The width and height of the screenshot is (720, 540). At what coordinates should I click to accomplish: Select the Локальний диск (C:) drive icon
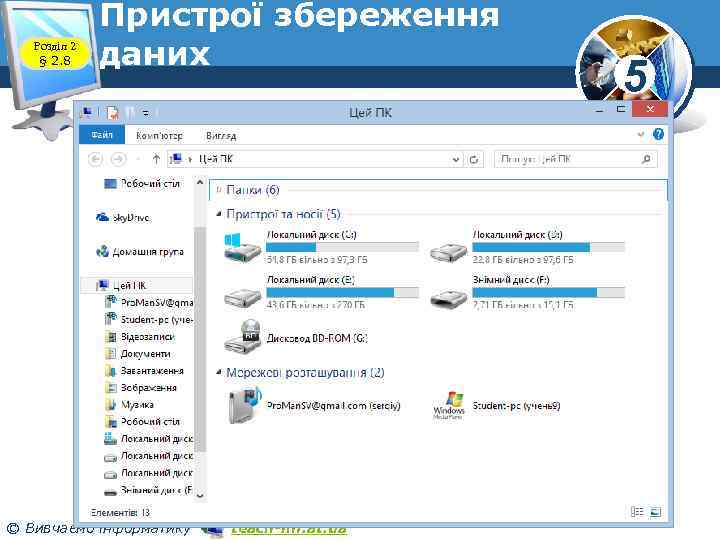coord(242,247)
